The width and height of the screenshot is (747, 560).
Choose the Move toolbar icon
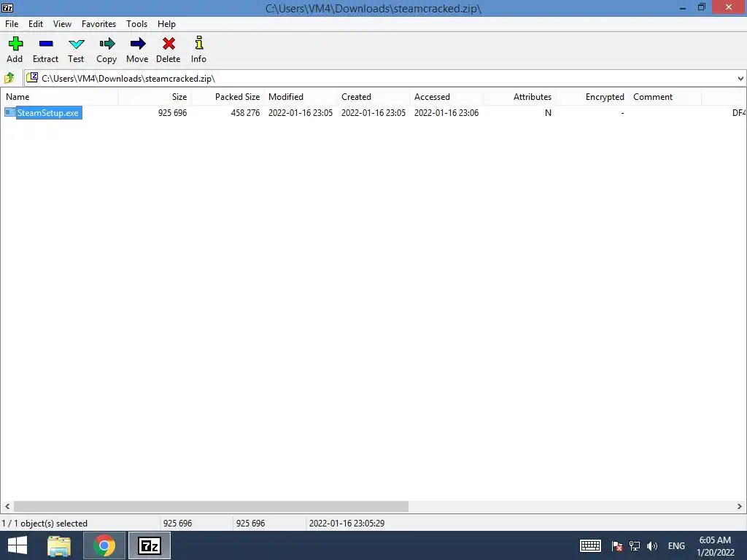pyautogui.click(x=138, y=44)
